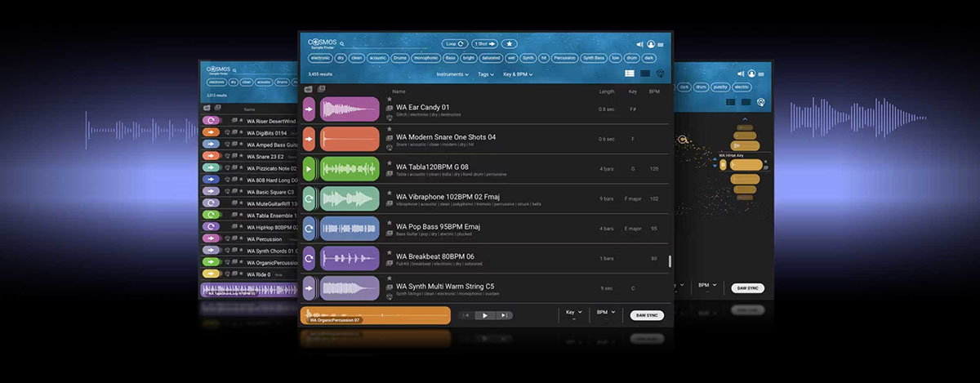
Task: Sort by the Length column header
Action: [x=607, y=91]
